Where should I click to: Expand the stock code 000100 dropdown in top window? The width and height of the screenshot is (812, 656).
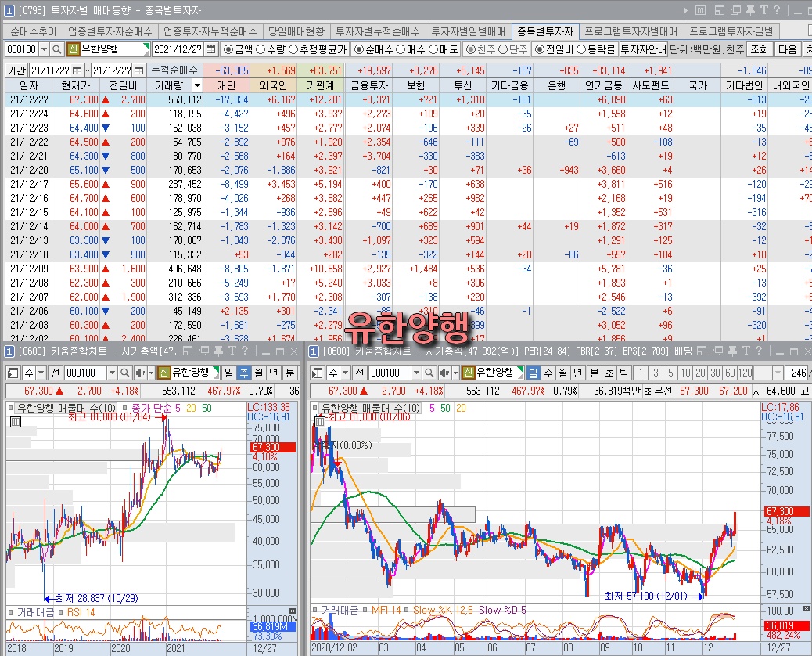[x=44, y=50]
